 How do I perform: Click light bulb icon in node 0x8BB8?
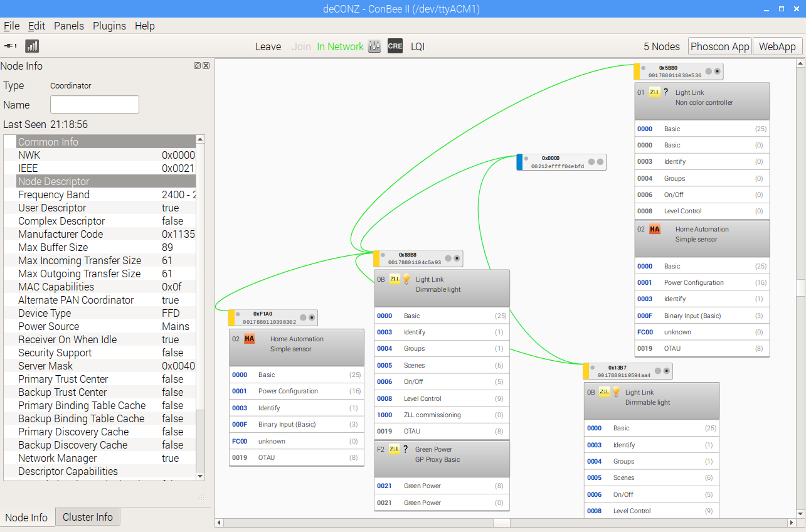pyautogui.click(x=406, y=279)
